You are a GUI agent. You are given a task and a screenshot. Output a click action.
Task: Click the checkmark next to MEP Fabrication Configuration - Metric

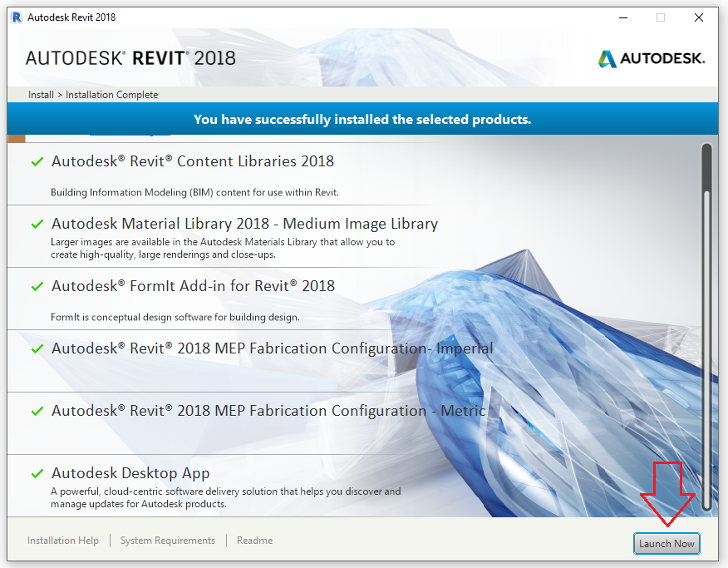click(37, 411)
